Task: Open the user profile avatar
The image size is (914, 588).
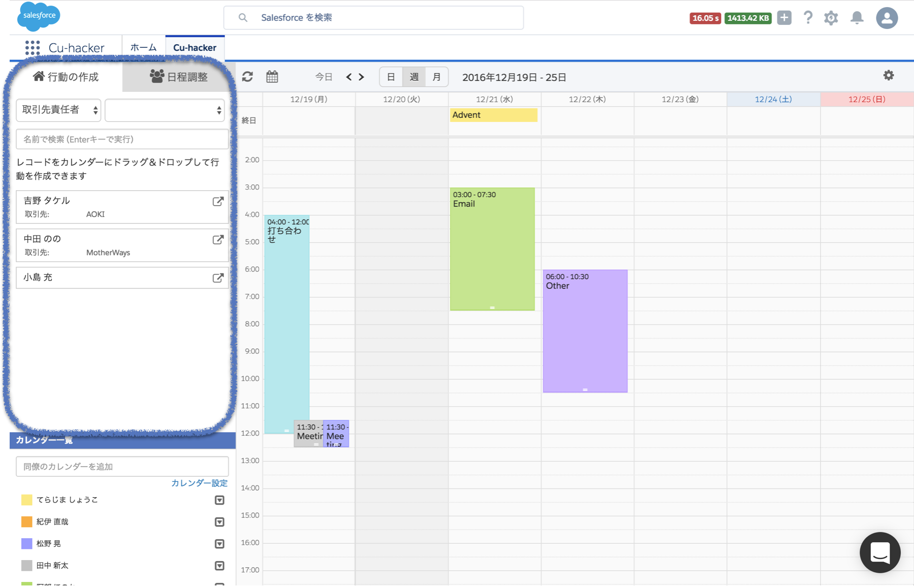Action: coord(887,18)
